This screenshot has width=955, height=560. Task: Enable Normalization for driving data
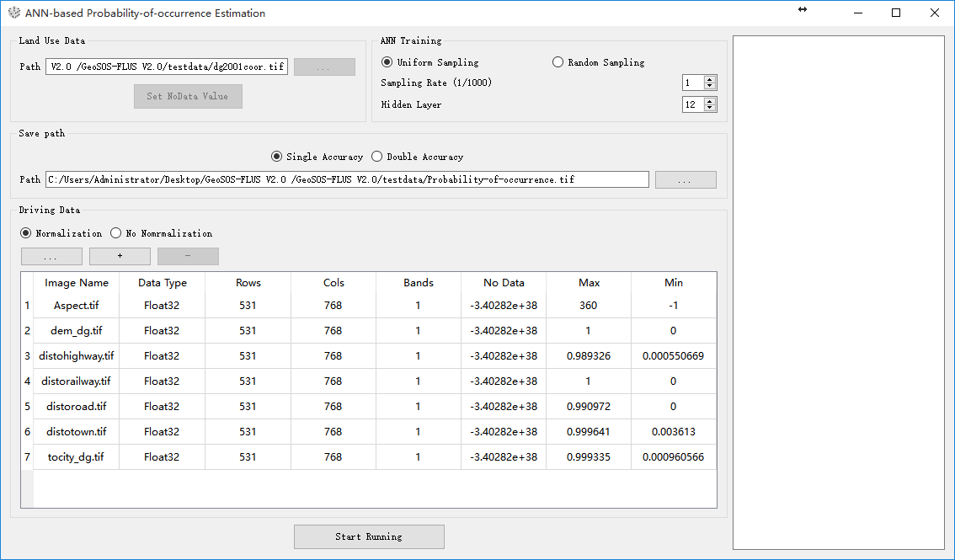[26, 233]
